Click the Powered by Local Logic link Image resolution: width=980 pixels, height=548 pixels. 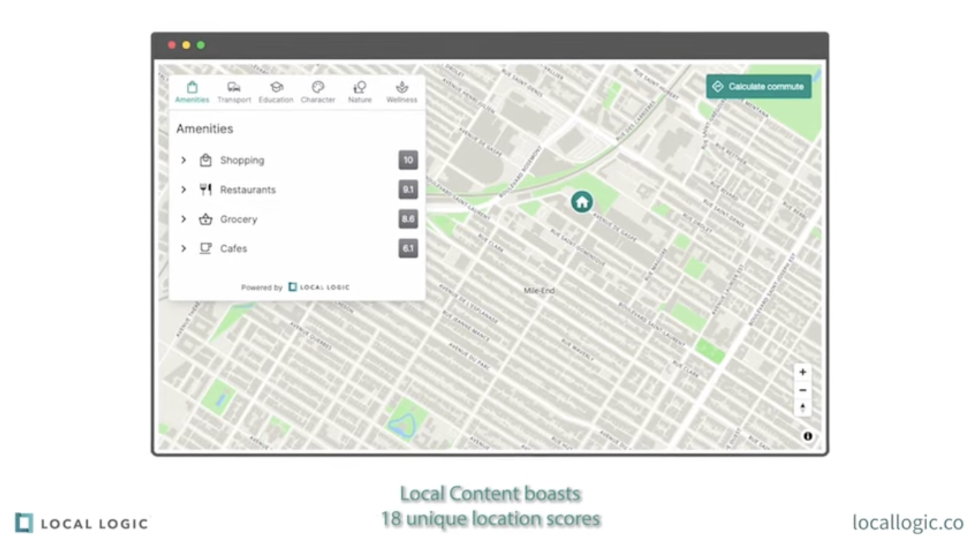click(295, 287)
